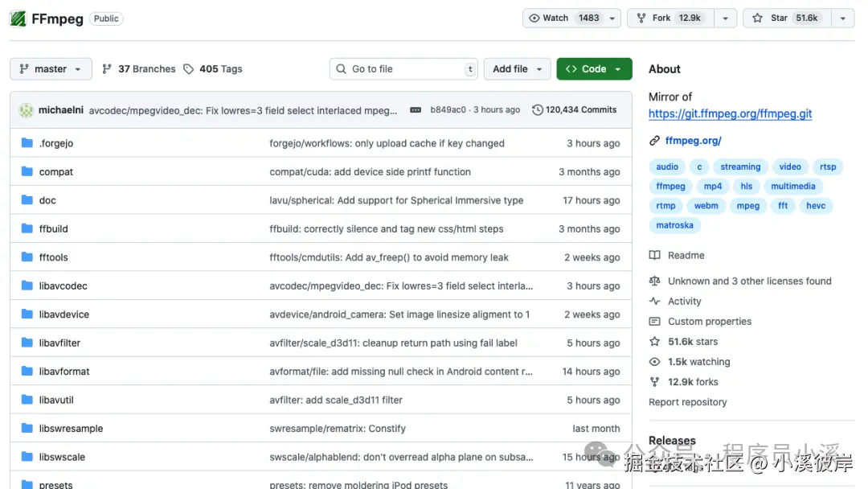The height and width of the screenshot is (489, 868).
Task: Click the fork icon in the Fork button
Action: coord(641,18)
